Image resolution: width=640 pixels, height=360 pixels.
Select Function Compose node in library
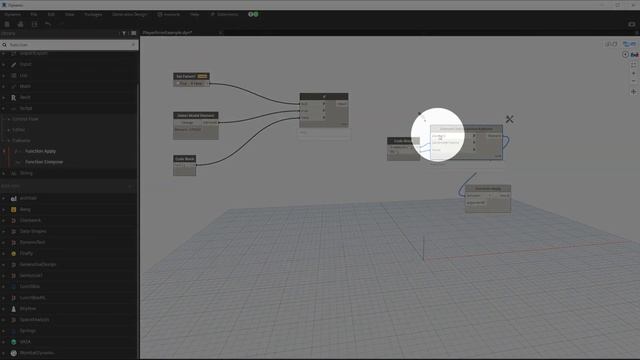click(44, 162)
